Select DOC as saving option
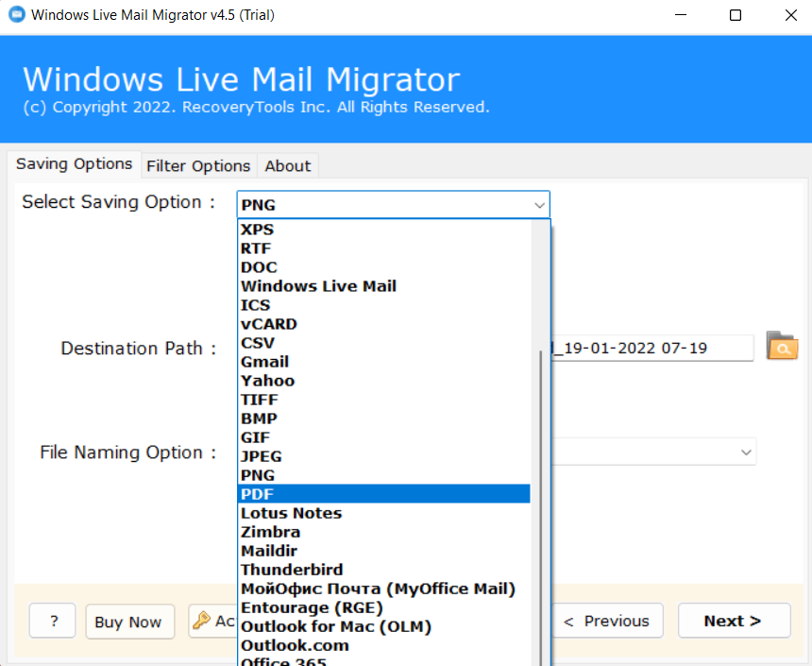The image size is (812, 666). point(384,267)
